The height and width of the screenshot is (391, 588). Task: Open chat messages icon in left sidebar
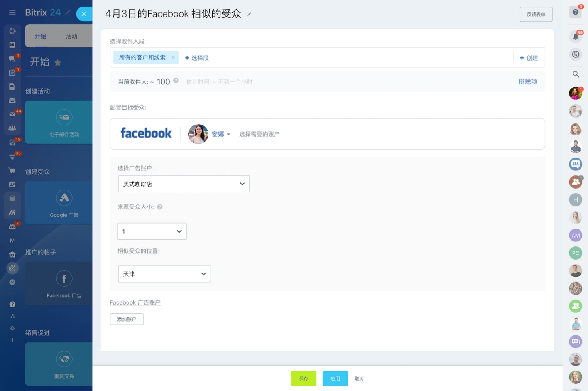tap(12, 59)
